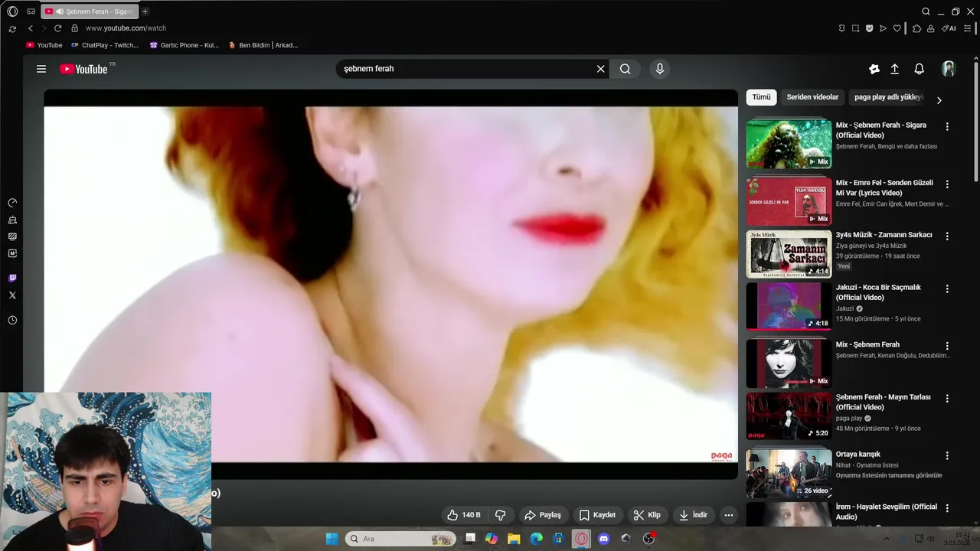Viewport: 980px width, 551px height.
Task: Open Opera GX corner gamepad icon
Action: click(x=31, y=11)
